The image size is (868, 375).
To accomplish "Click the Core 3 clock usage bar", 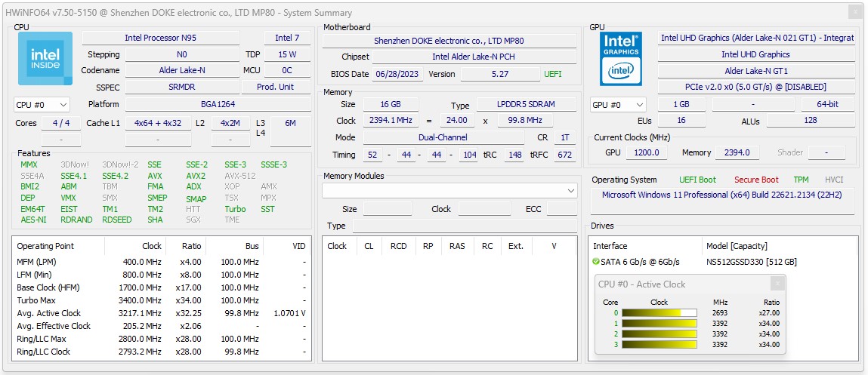I will [x=658, y=345].
